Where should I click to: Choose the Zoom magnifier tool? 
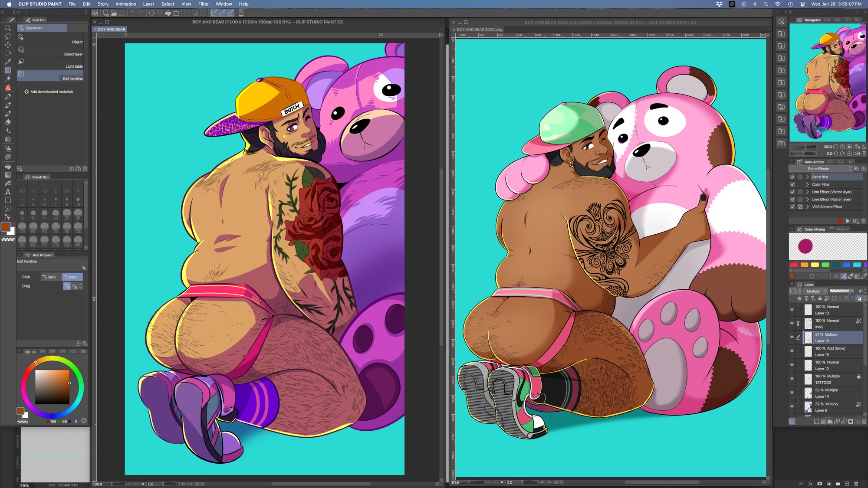point(8,28)
